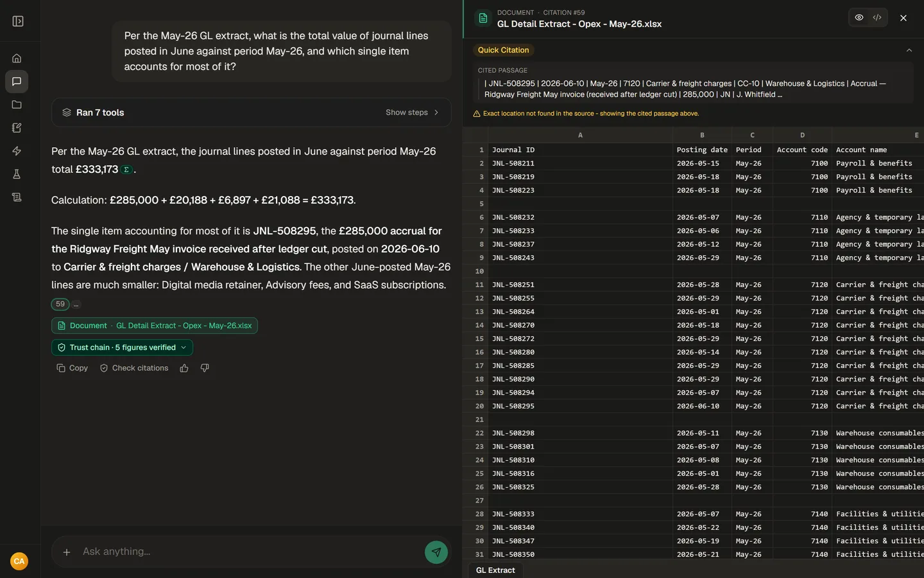Send message with the green arrow button
Screen dimensions: 924x578
pyautogui.click(x=436, y=552)
